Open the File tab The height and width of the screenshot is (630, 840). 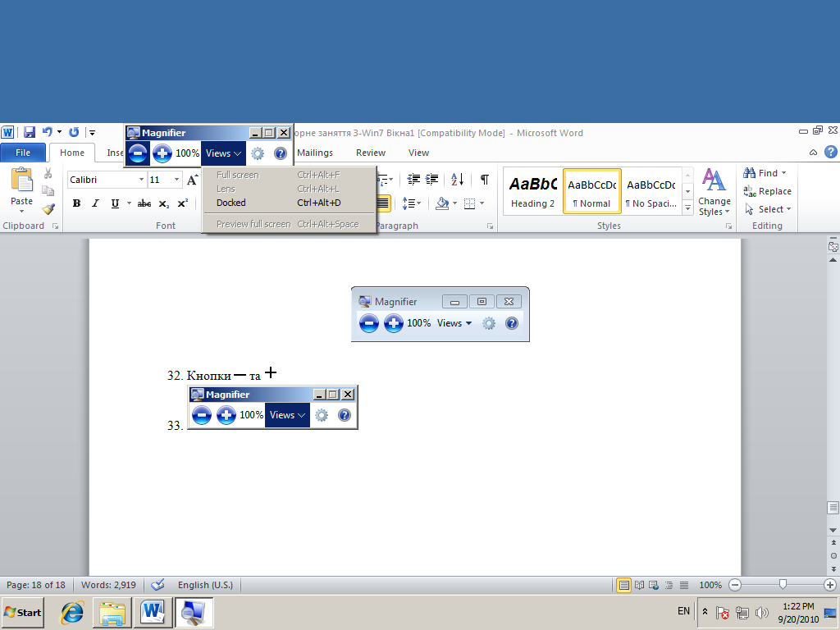(23, 153)
